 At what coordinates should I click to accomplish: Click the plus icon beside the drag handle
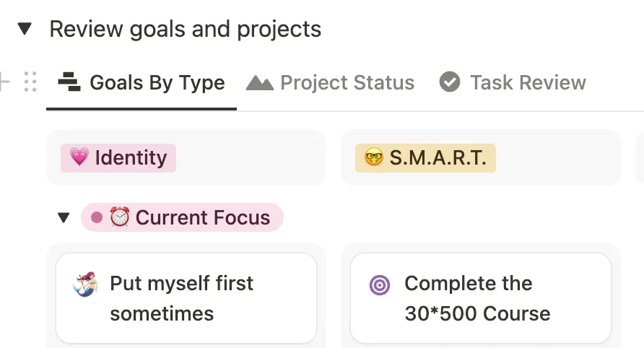pyautogui.click(x=4, y=82)
